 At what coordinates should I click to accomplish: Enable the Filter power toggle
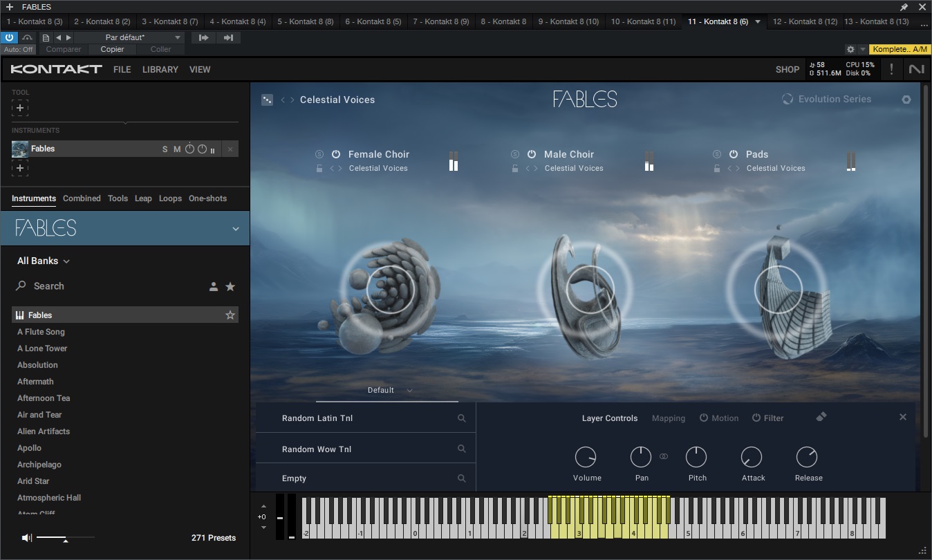(x=756, y=418)
